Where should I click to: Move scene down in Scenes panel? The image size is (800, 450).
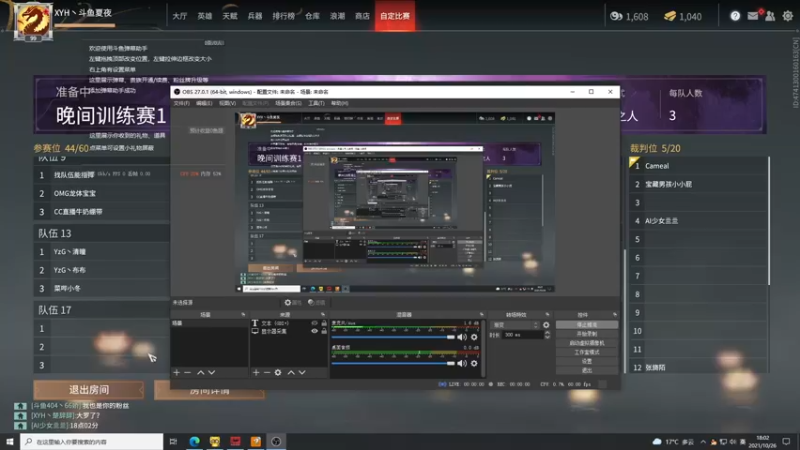[212, 372]
